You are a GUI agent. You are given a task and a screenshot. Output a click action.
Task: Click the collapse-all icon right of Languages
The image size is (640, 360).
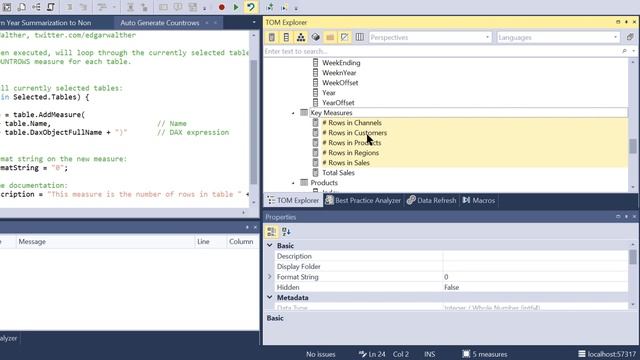630,38
